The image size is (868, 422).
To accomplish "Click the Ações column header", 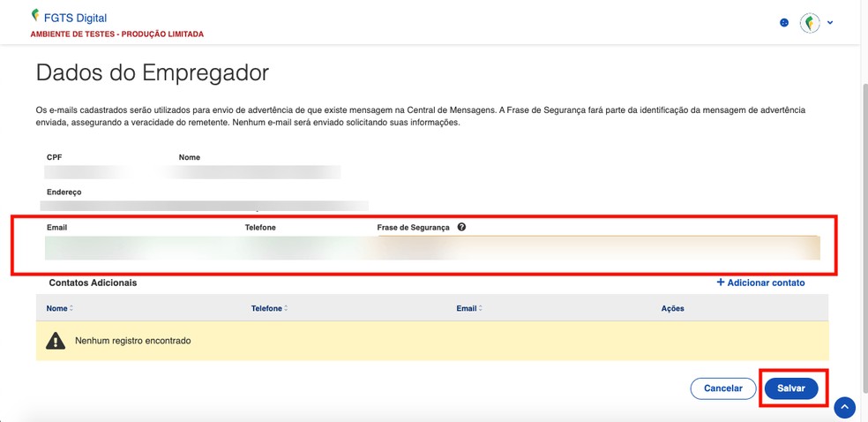I will (x=672, y=308).
